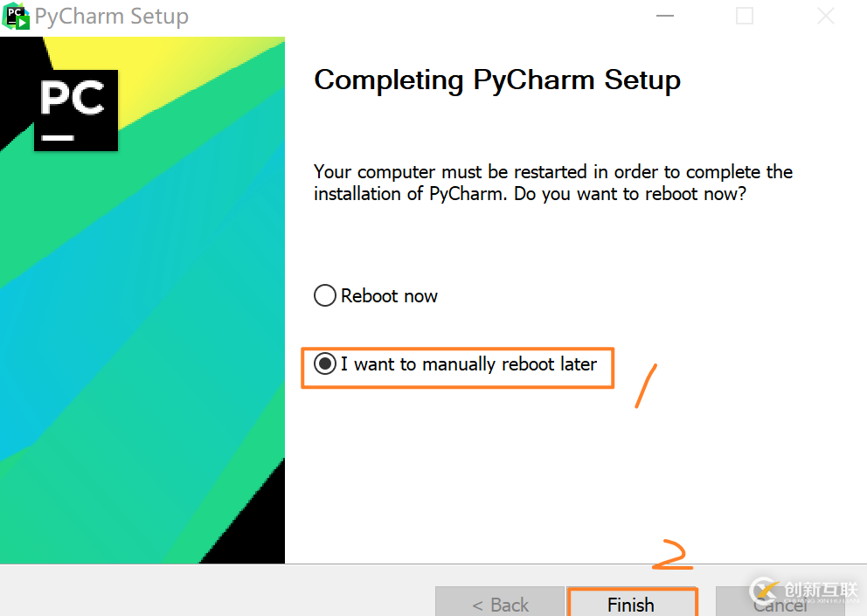This screenshot has width=867, height=616.
Task: Click the PyCharm logo in the title bar
Action: click(x=16, y=16)
